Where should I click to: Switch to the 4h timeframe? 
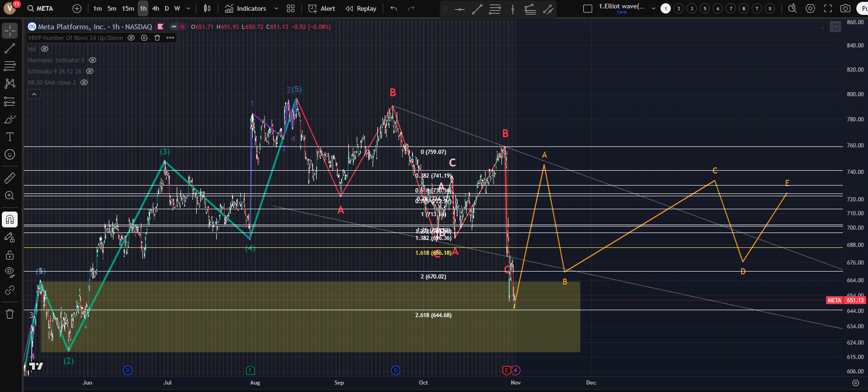(155, 8)
